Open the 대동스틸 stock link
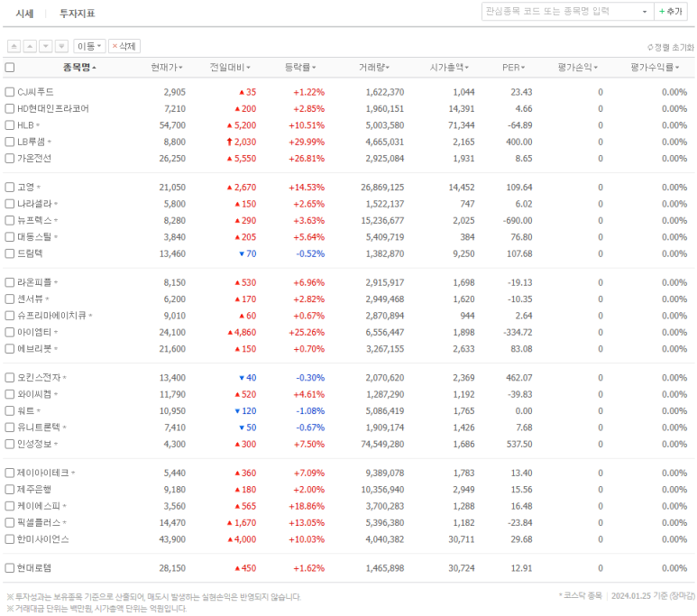Image resolution: width=697 pixels, height=616 pixels. (34, 237)
